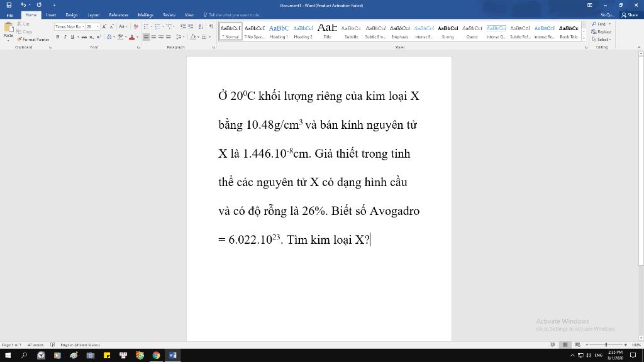Image resolution: width=644 pixels, height=362 pixels.
Task: Increase the paragraph indent
Action: [x=191, y=26]
